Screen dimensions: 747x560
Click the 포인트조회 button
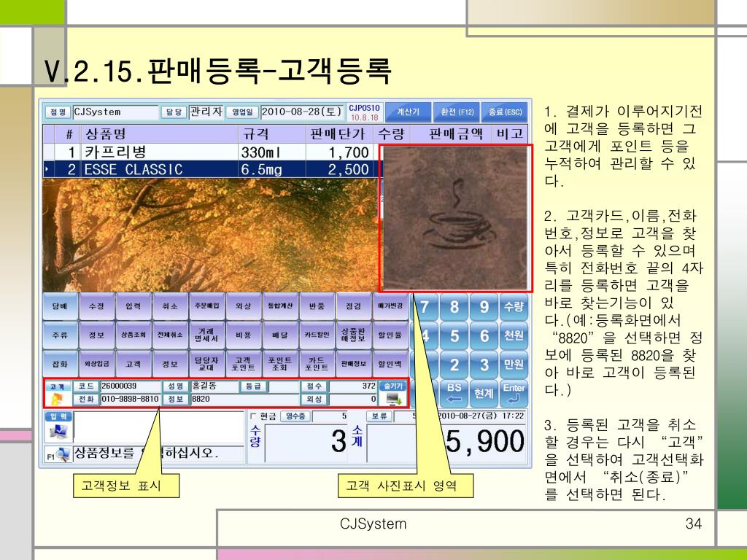(x=279, y=365)
